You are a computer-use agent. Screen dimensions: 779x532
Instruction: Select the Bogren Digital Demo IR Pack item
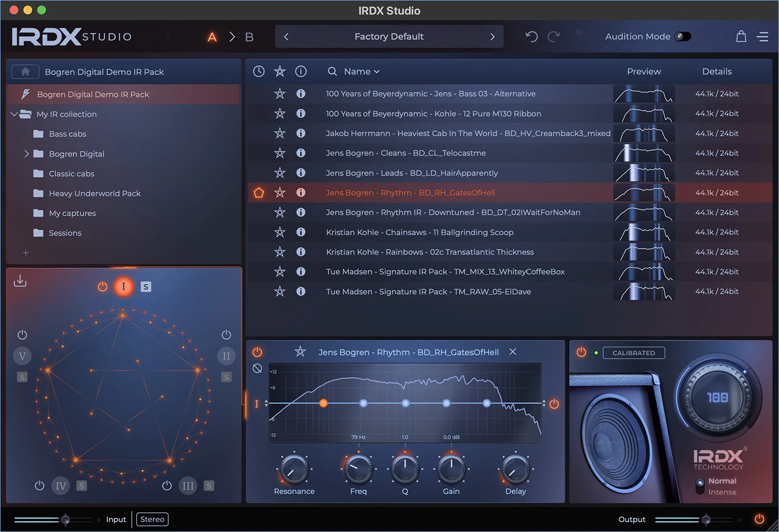[x=124, y=94]
